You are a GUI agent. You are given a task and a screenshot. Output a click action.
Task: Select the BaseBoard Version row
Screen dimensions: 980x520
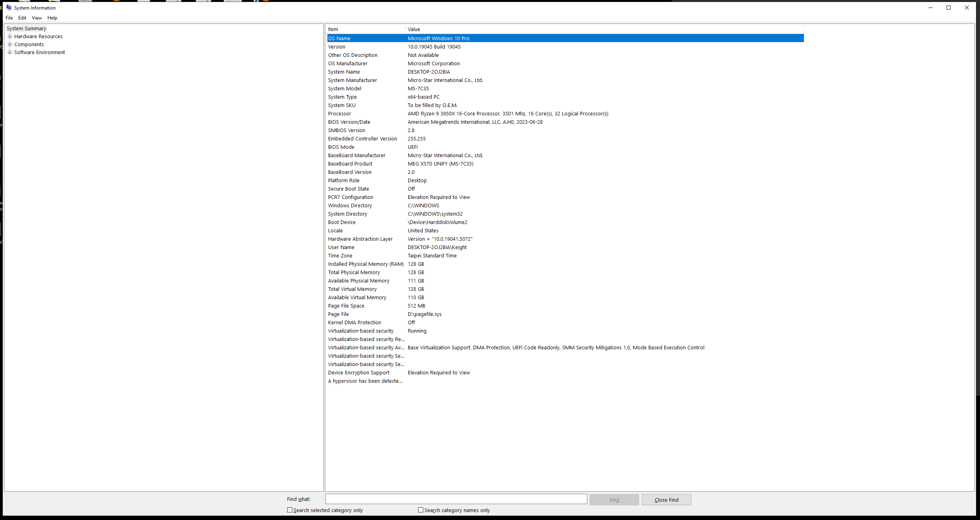(565, 172)
